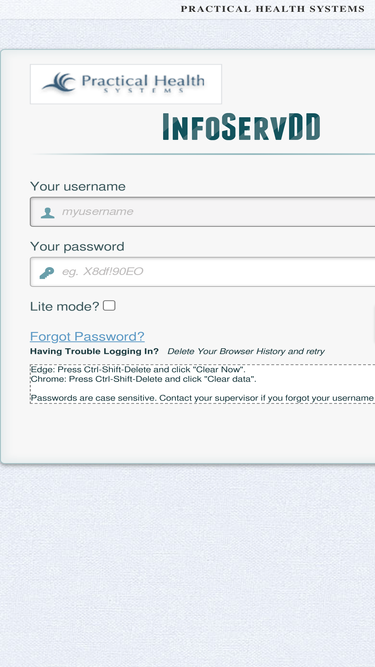Image resolution: width=375 pixels, height=667 pixels.
Task: Click the 'Your password' label
Action: (77, 246)
